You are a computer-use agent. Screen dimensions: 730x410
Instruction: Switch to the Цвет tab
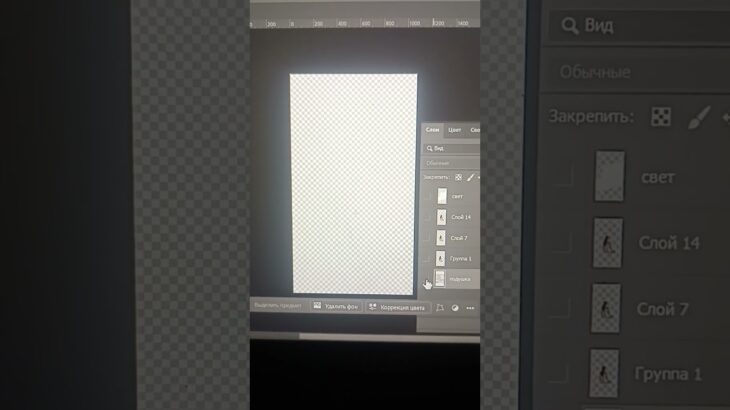click(454, 130)
